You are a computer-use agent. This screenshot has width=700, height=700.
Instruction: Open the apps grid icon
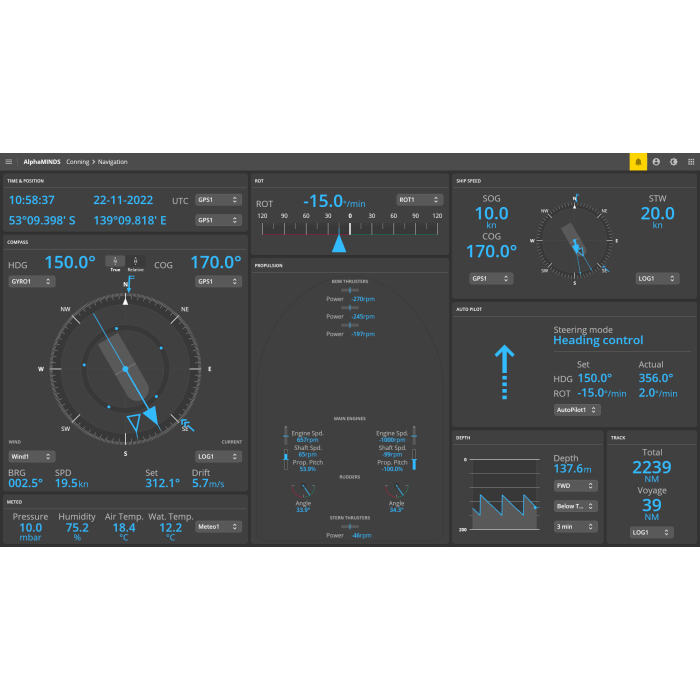690,161
